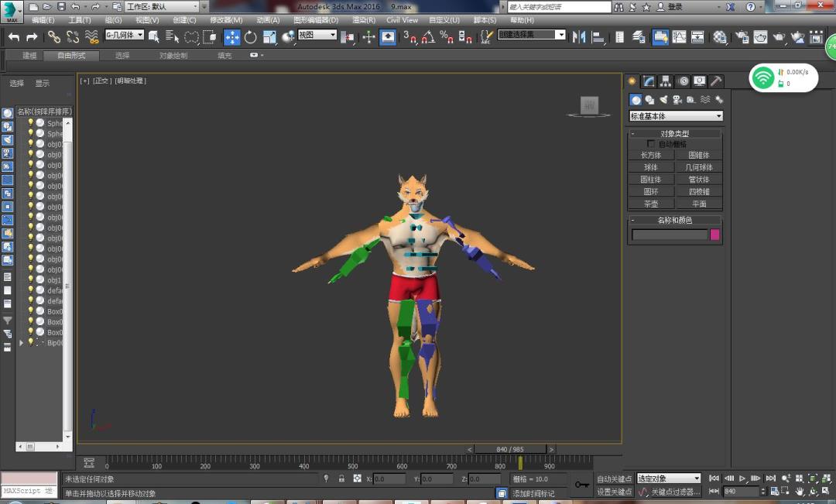The width and height of the screenshot is (836, 504).
Task: Click the 茶壶 teapot button
Action: pos(650,204)
